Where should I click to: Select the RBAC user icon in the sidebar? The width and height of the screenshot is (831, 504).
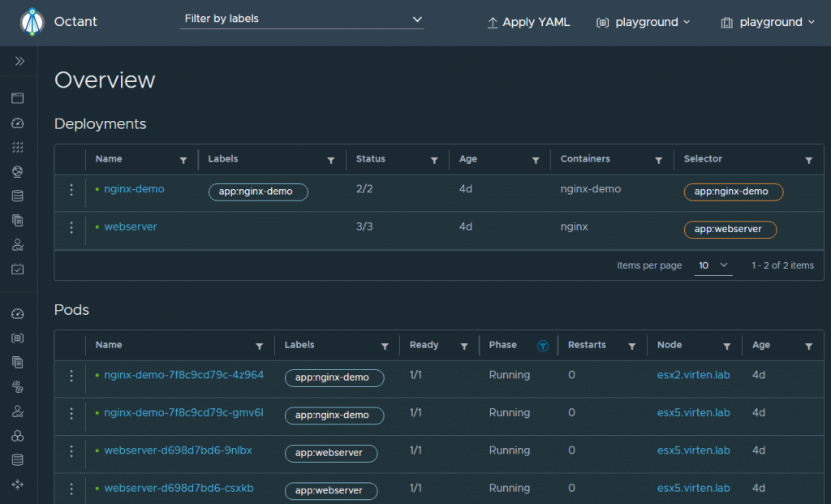[x=19, y=244]
